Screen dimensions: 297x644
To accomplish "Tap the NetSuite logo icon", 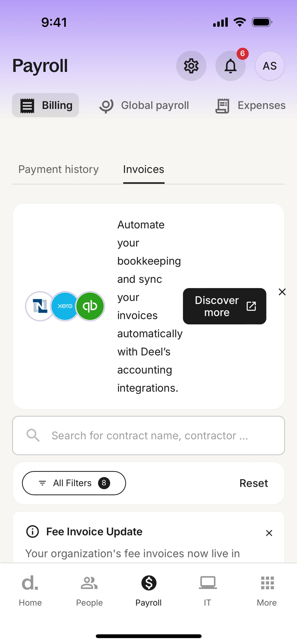I will coord(40,306).
